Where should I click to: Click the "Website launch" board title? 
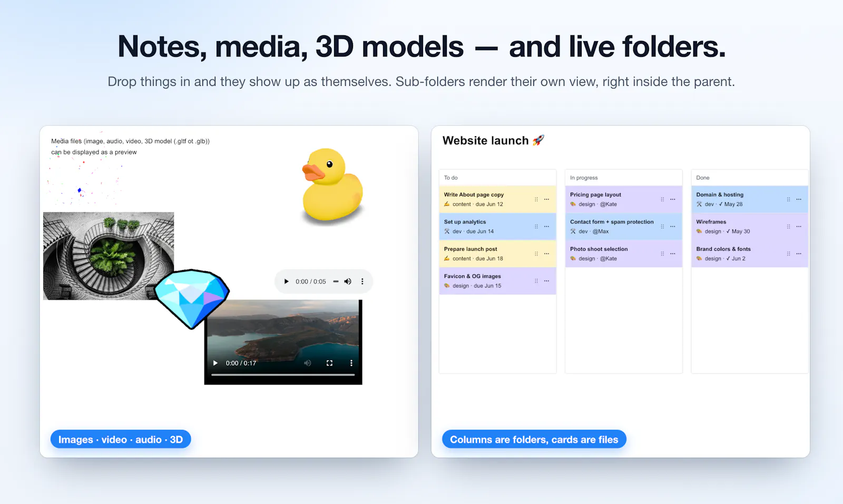coord(493,141)
